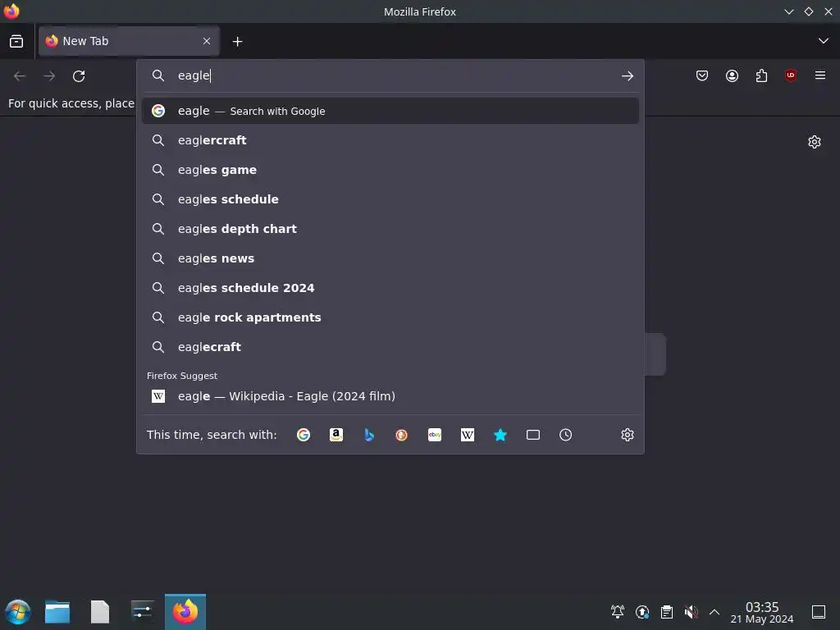Image resolution: width=840 pixels, height=630 pixels.
Task: Select the 'eagles schedule 2024' suggestion
Action: pos(390,288)
